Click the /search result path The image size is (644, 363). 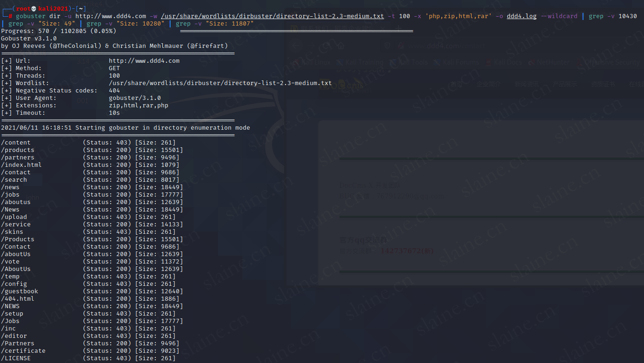point(14,180)
